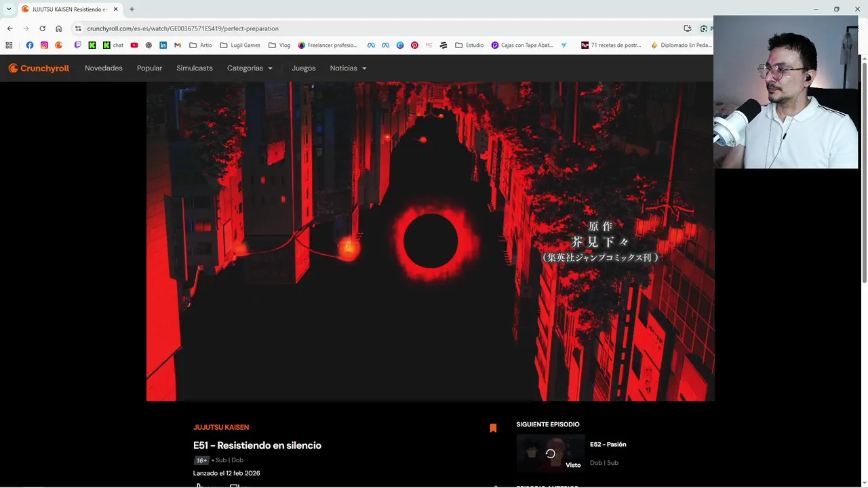Open the YouTube bookmark icon
The height and width of the screenshot is (488, 868).
tap(134, 45)
